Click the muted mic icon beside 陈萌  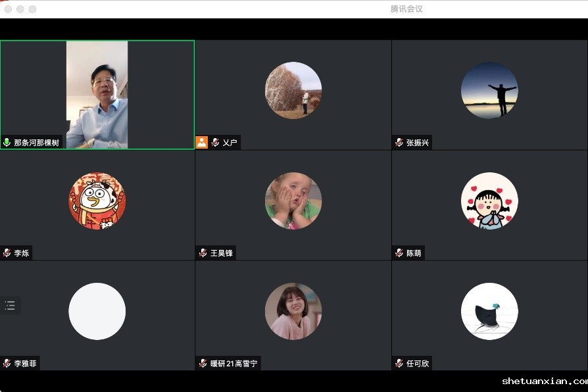click(399, 253)
